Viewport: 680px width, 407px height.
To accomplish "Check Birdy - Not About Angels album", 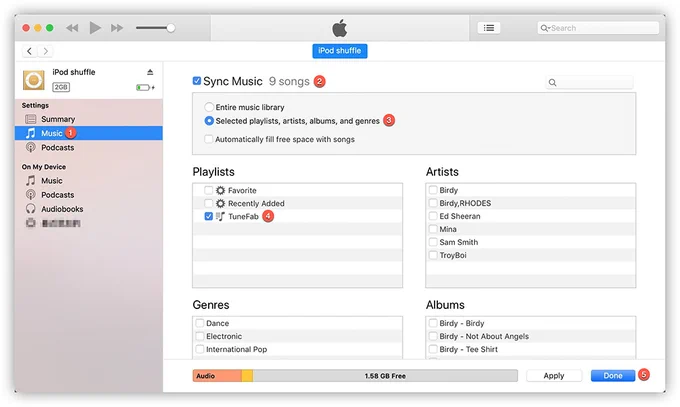I will [433, 336].
